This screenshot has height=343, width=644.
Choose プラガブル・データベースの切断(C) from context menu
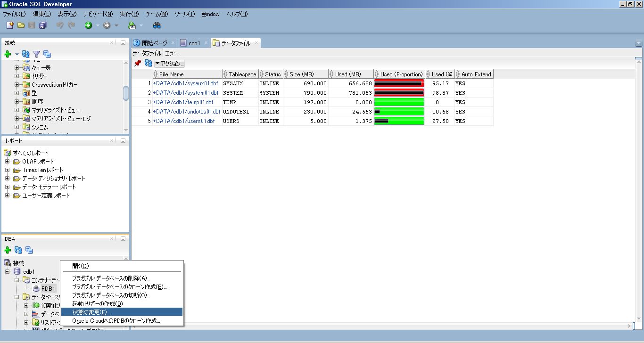(122, 295)
